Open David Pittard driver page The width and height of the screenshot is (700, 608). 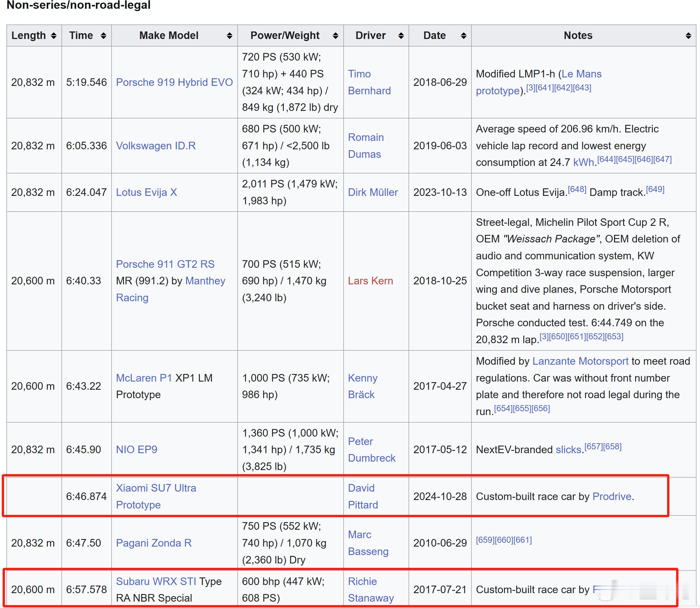(363, 496)
